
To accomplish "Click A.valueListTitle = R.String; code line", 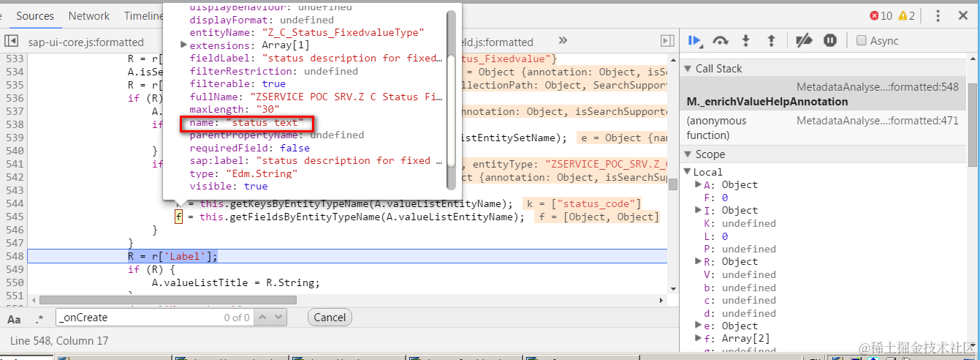I will (x=235, y=282).
